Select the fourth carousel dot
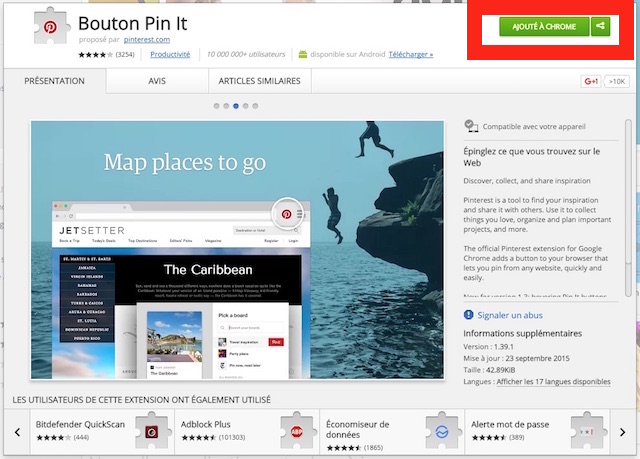The image size is (640, 459). tap(245, 106)
